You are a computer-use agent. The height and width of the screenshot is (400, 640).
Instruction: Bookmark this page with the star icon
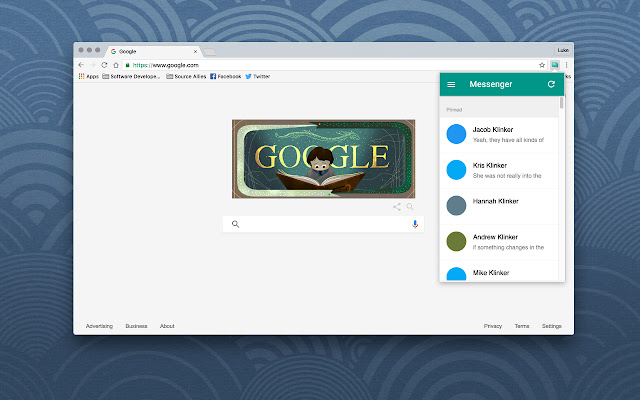pyautogui.click(x=541, y=64)
